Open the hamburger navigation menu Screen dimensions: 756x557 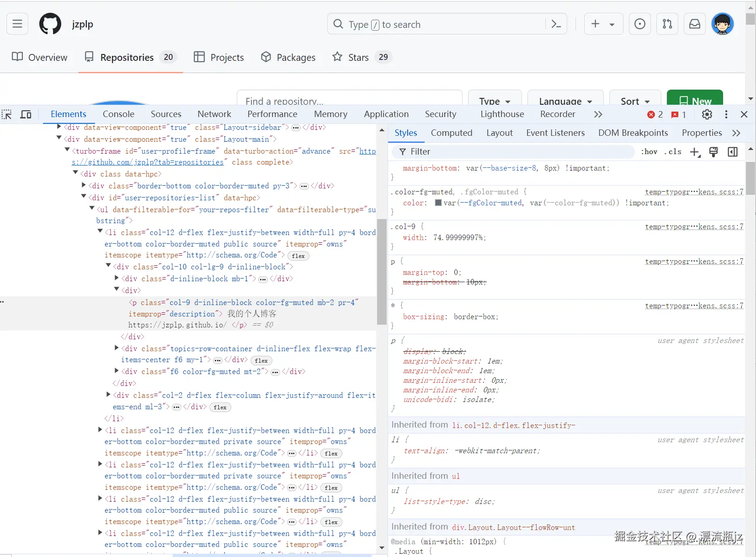tap(17, 24)
